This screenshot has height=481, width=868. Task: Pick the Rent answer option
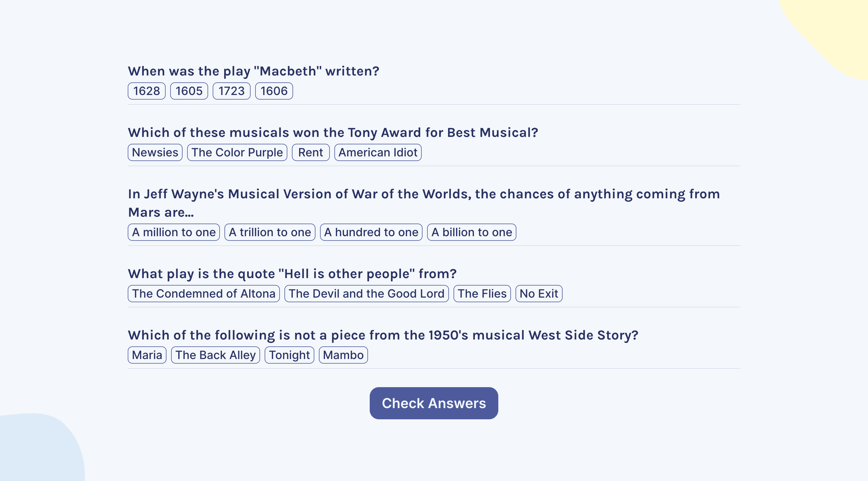311,152
